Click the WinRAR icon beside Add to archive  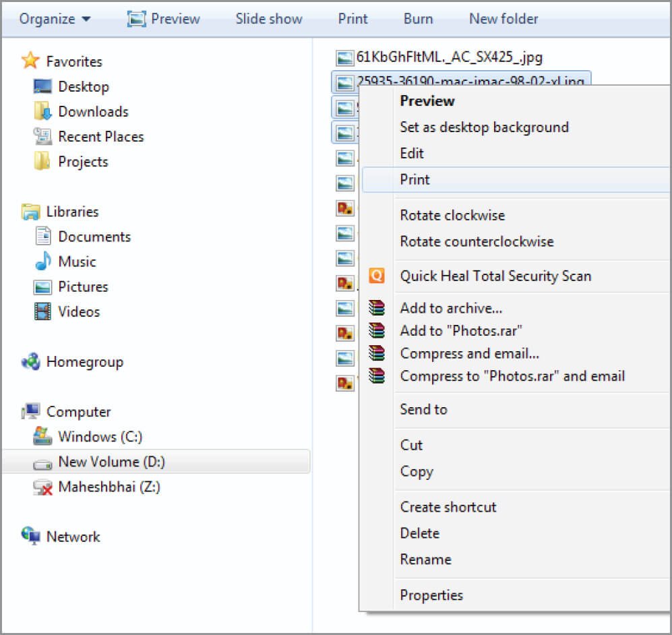pos(377,308)
